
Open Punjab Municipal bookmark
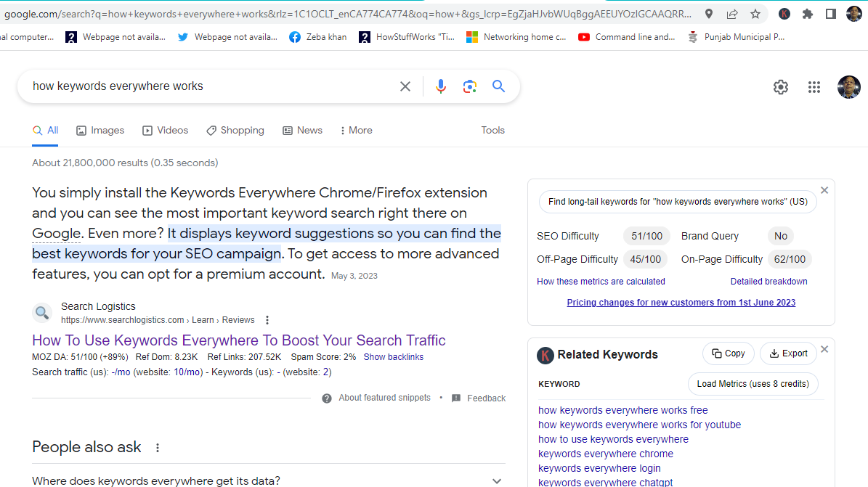(737, 37)
